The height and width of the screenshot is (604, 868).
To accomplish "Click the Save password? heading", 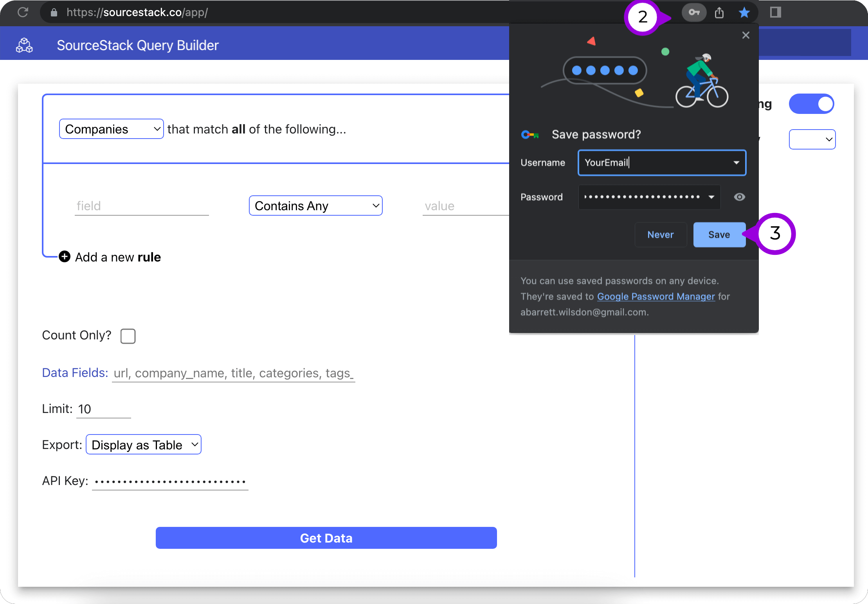I will pyautogui.click(x=596, y=134).
